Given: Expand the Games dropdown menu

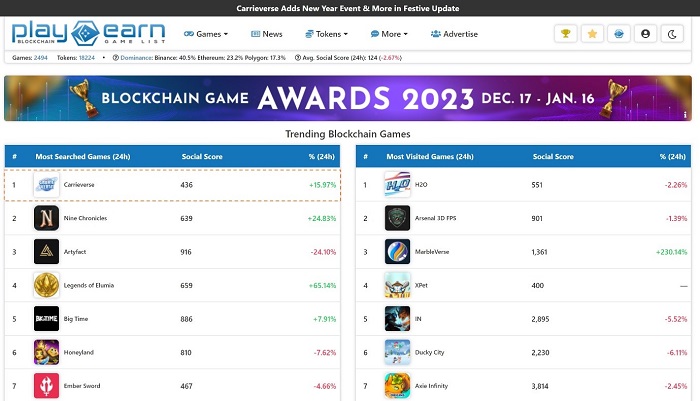Looking at the screenshot, I should (207, 34).
